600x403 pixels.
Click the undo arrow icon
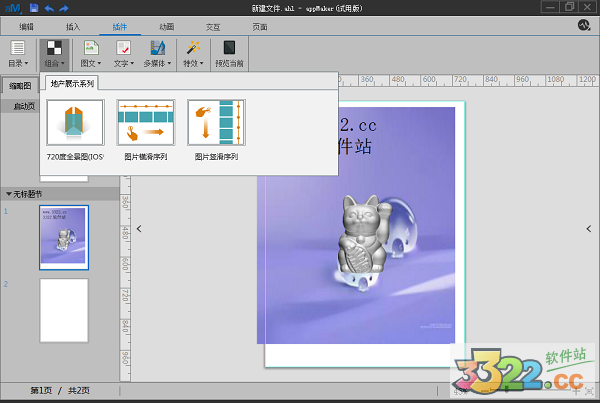pyautogui.click(x=48, y=8)
